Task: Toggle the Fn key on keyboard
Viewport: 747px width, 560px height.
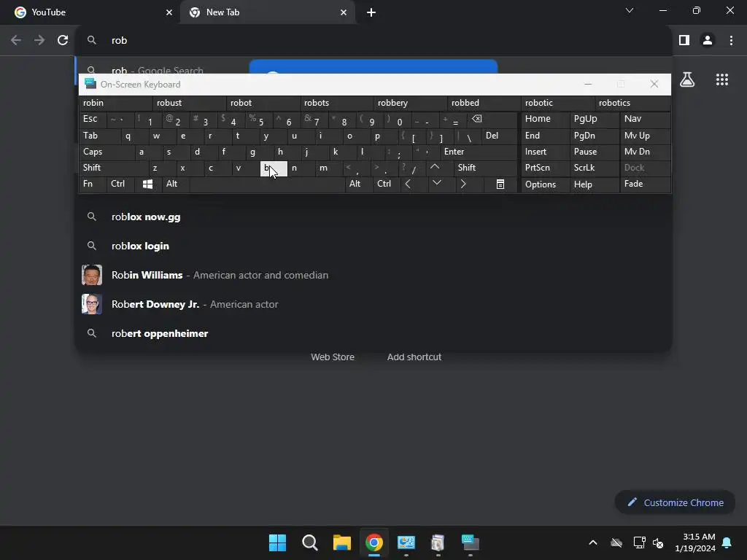Action: pyautogui.click(x=93, y=184)
